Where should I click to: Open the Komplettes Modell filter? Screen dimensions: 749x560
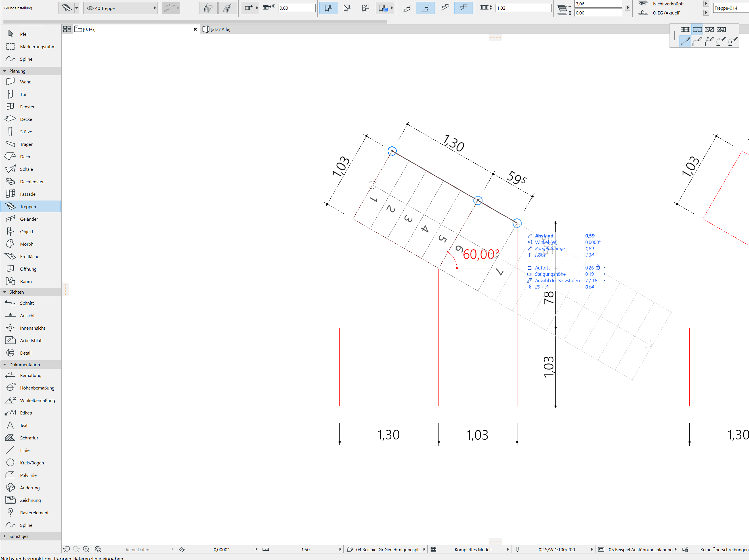click(473, 549)
